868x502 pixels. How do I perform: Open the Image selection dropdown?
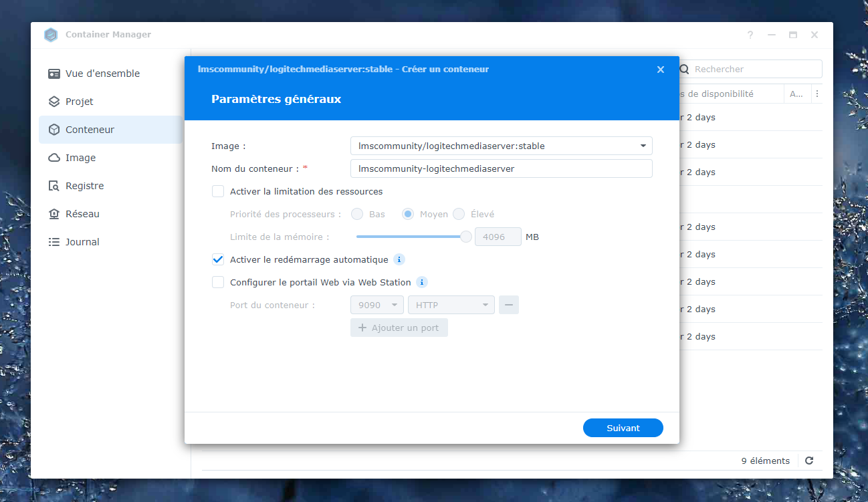pos(502,146)
